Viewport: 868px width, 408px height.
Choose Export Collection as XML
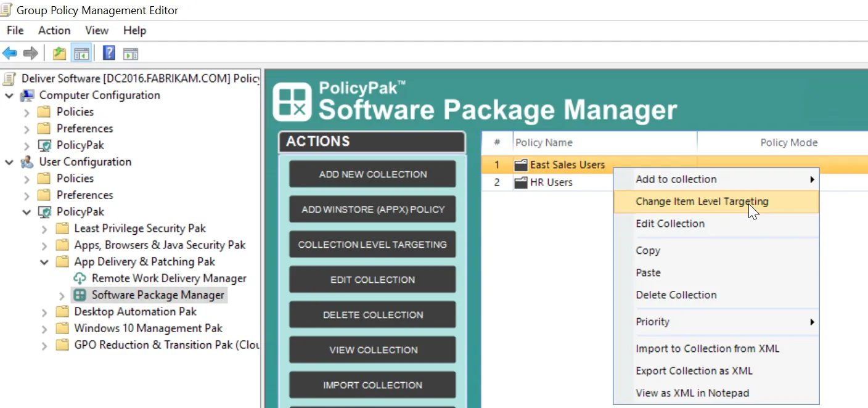point(716,371)
